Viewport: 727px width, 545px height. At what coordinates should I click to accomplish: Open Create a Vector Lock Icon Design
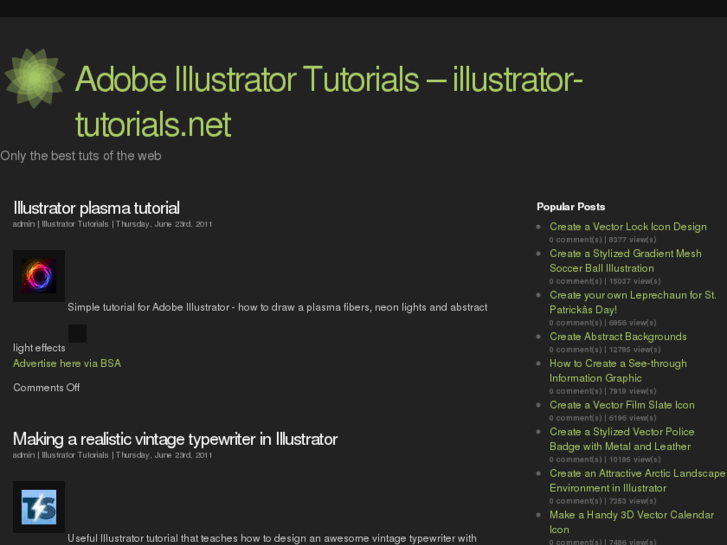[x=628, y=226]
